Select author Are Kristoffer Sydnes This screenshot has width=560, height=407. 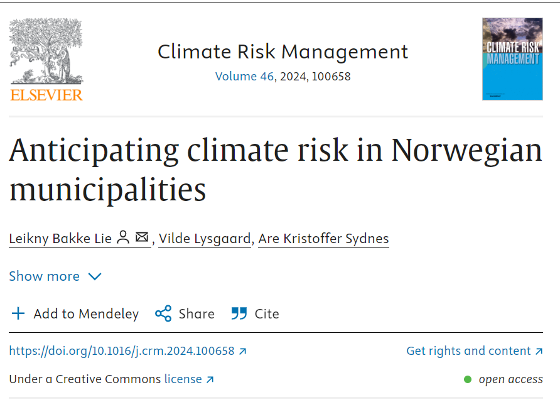tap(323, 238)
